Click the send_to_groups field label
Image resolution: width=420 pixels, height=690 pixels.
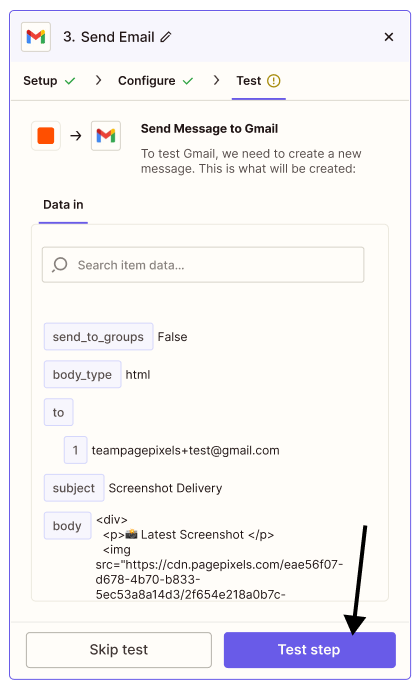pyautogui.click(x=98, y=337)
